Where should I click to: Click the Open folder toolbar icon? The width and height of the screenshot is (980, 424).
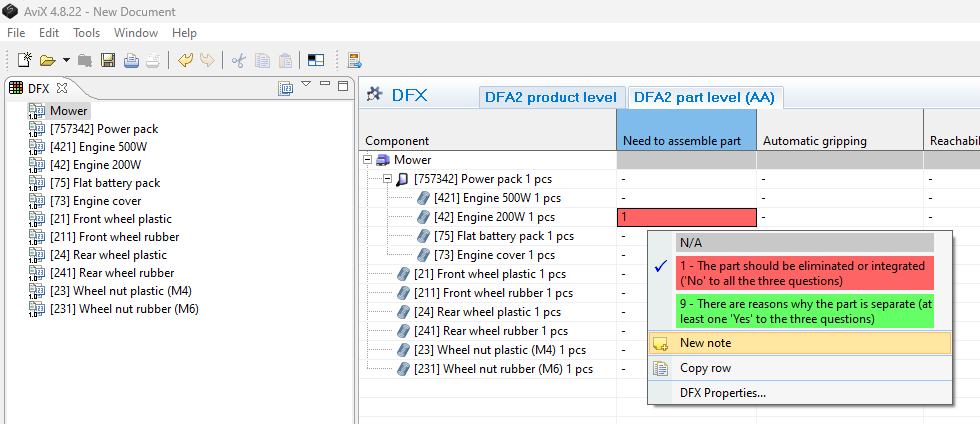coord(47,61)
